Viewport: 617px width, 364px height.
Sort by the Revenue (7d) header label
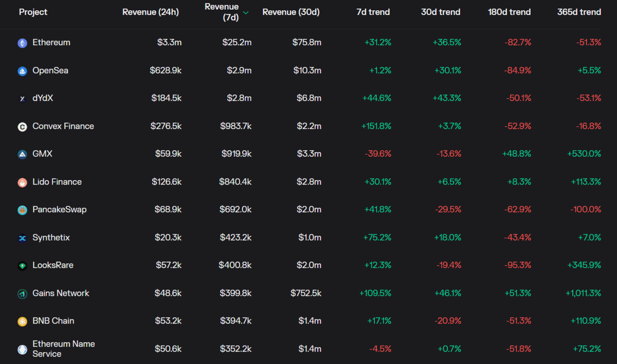pos(222,12)
